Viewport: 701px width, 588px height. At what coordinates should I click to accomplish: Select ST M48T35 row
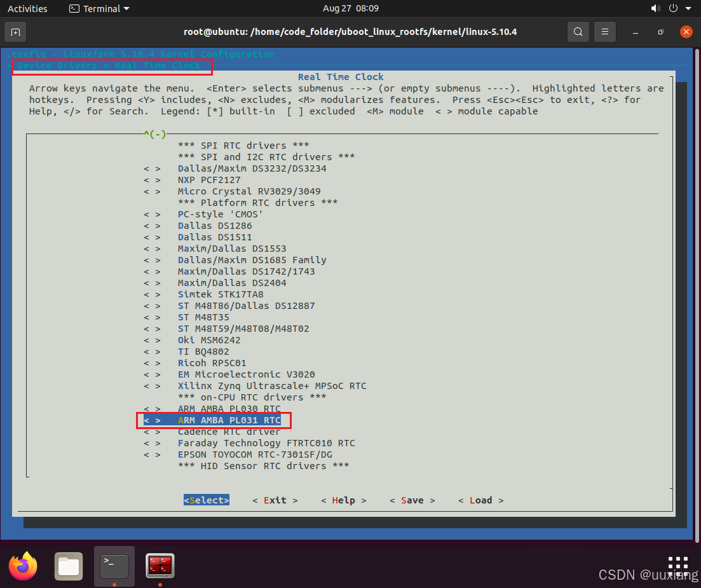point(186,317)
